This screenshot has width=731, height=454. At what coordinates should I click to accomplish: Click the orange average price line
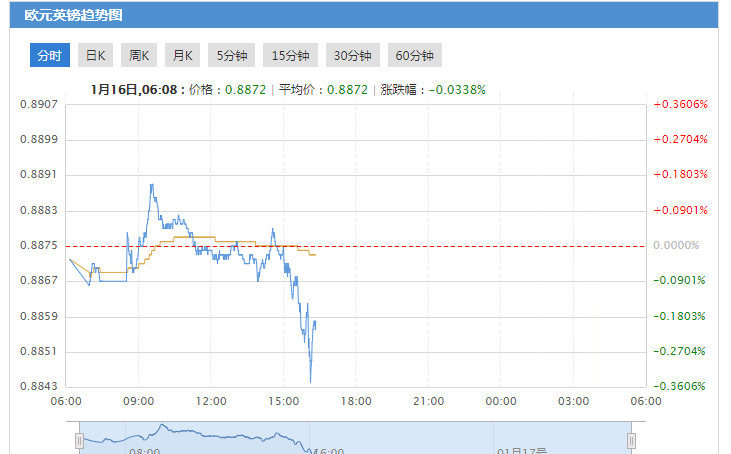pos(200,238)
